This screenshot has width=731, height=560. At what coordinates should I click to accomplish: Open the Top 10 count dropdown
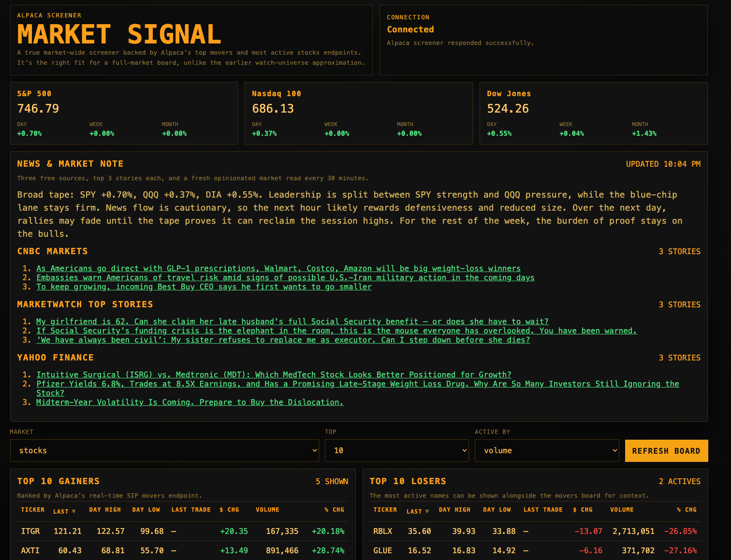(397, 450)
